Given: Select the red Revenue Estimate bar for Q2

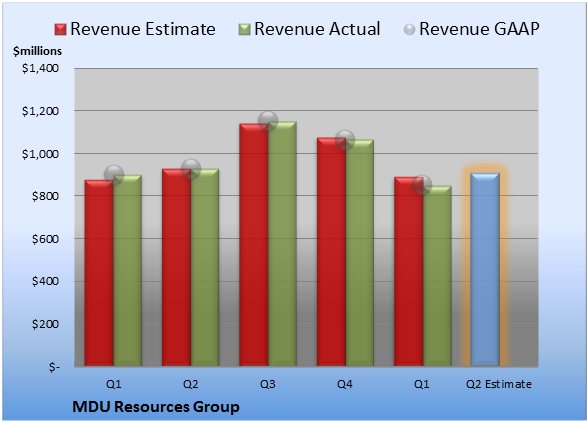Looking at the screenshot, I should tap(177, 267).
